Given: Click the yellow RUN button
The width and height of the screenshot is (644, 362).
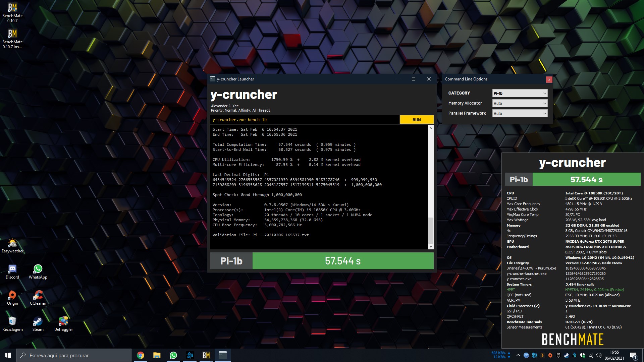Looking at the screenshot, I should tap(417, 120).
